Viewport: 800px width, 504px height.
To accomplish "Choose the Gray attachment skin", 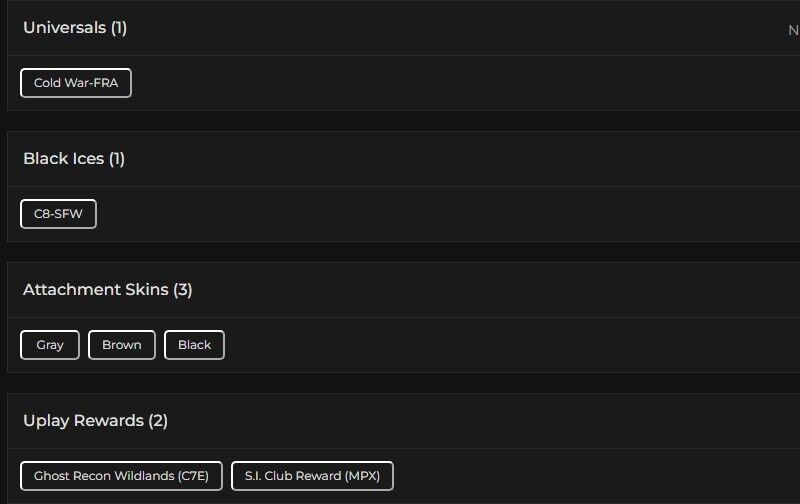I will [x=50, y=345].
